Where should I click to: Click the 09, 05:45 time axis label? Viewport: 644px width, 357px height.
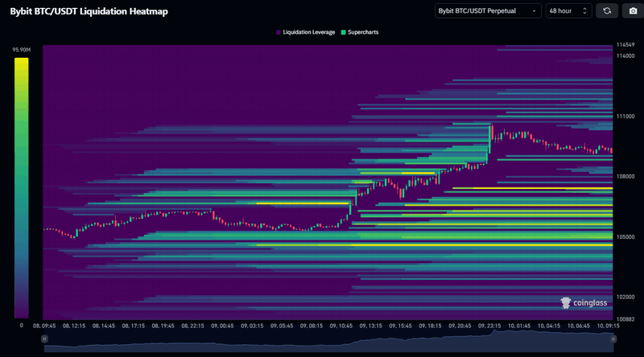282,326
